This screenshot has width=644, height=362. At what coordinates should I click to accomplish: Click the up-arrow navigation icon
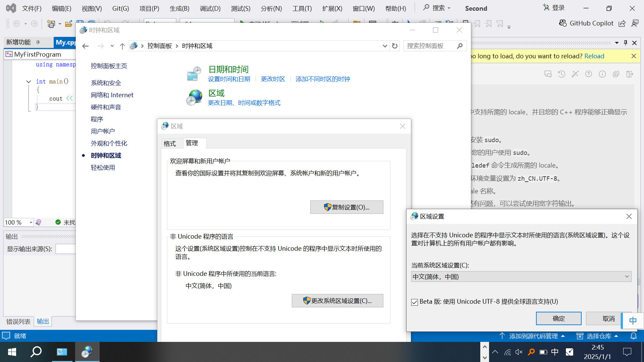point(122,46)
